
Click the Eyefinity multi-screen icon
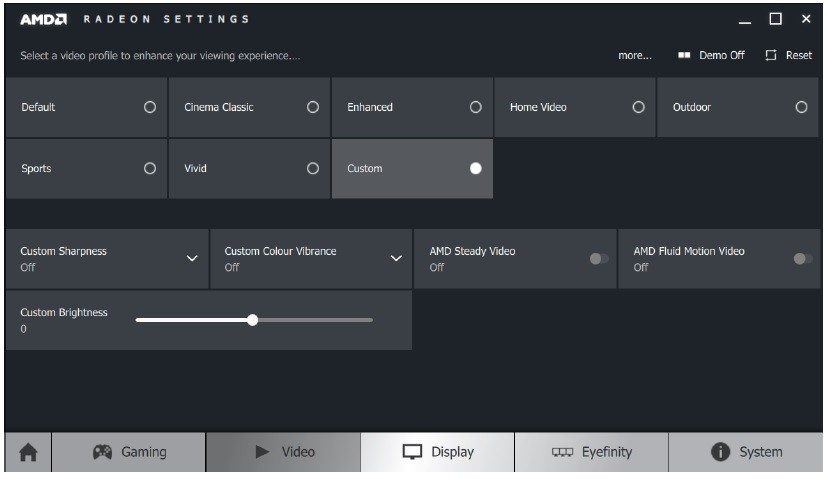pyautogui.click(x=562, y=452)
